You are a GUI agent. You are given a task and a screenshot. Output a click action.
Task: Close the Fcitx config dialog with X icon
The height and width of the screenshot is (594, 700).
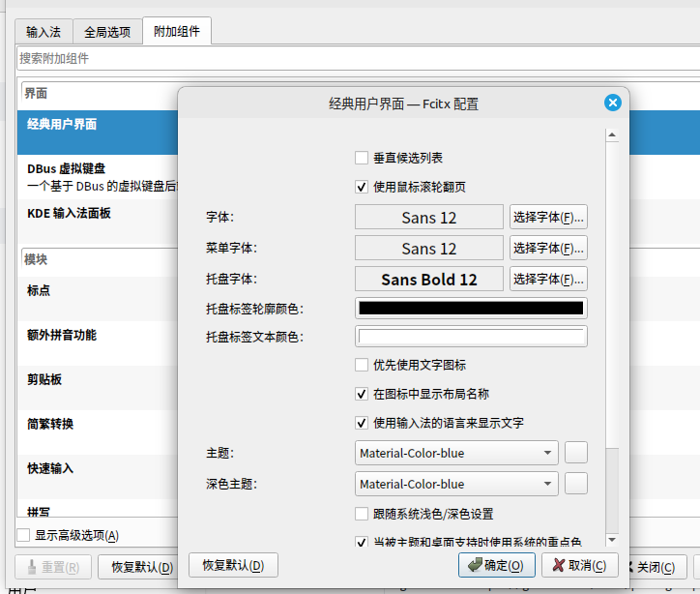click(612, 104)
